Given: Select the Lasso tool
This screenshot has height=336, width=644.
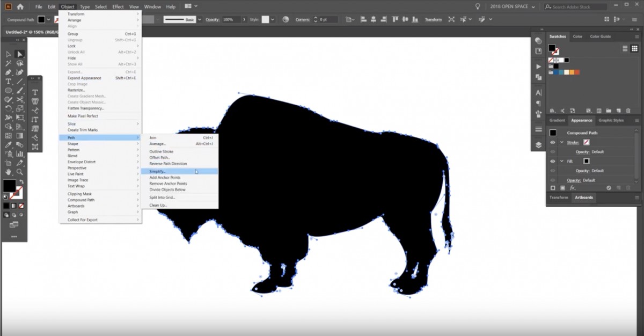Looking at the screenshot, I should pos(19,63).
